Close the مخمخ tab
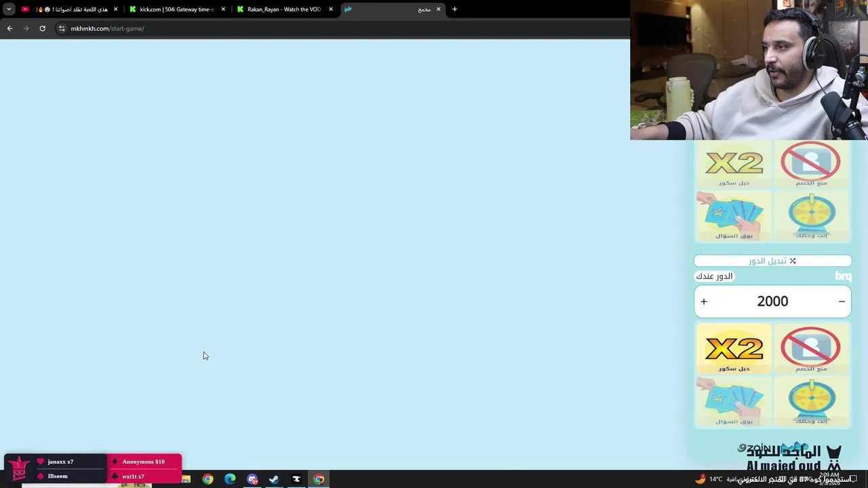 pos(438,9)
